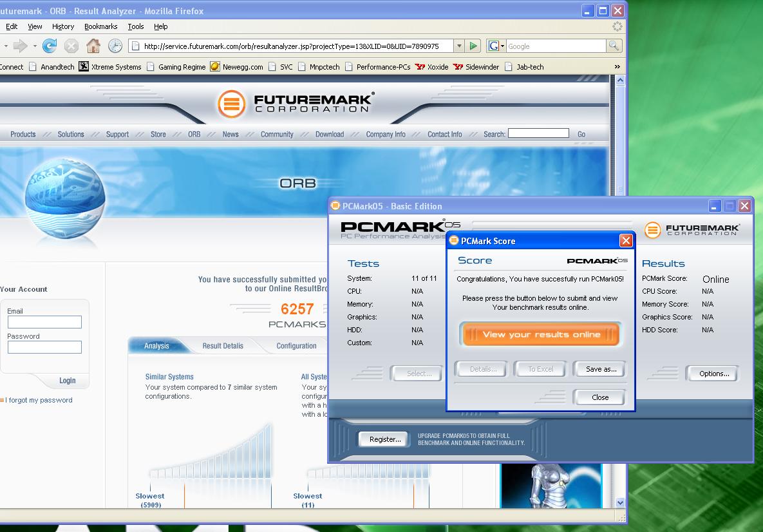Click the silver robot banner thumbnail
This screenshot has width=763, height=532.
pyautogui.click(x=551, y=486)
